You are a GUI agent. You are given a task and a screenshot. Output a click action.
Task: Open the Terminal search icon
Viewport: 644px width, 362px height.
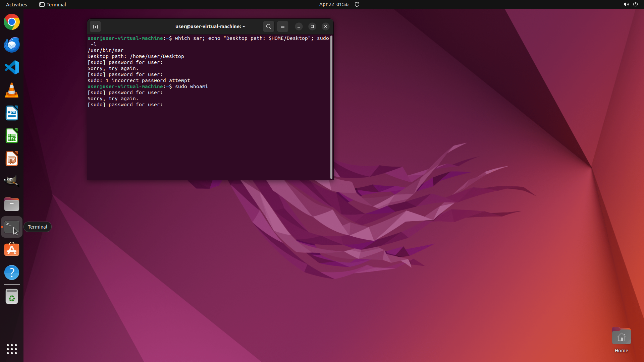point(268,26)
